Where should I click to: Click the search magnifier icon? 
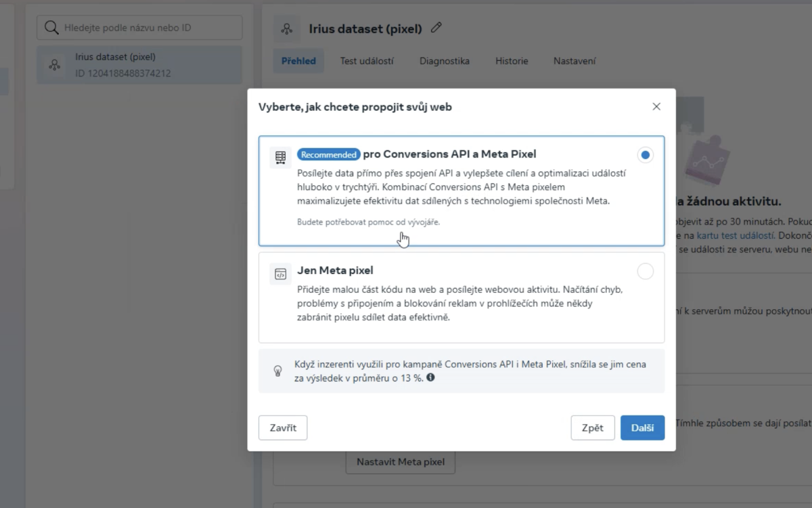pos(51,28)
